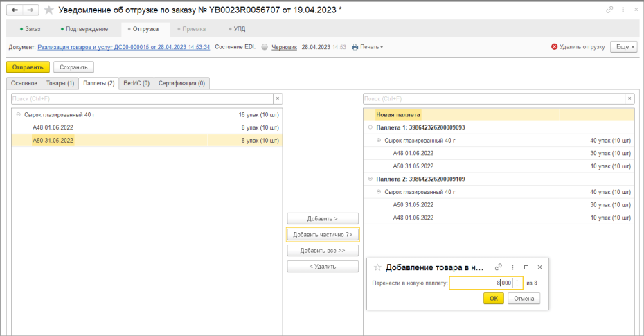Screen dimensions: 644x336
Task: Get link icon in Добавление товара dialog
Action: [x=498, y=267]
